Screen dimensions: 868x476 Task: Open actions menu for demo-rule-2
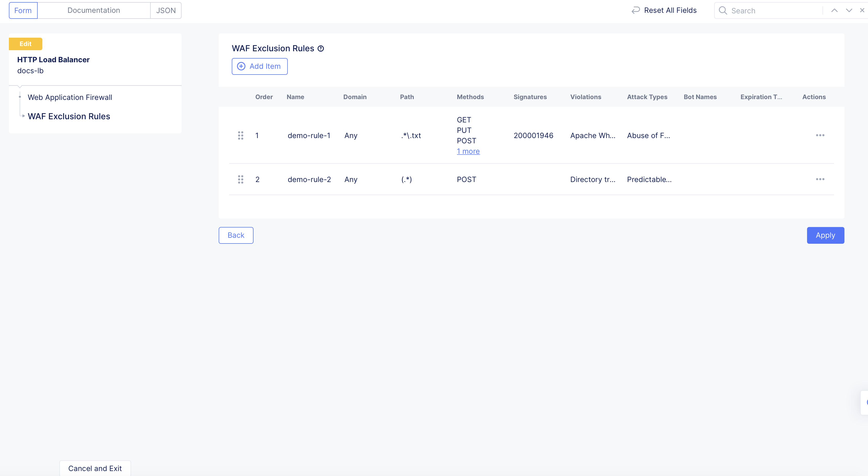(x=820, y=179)
